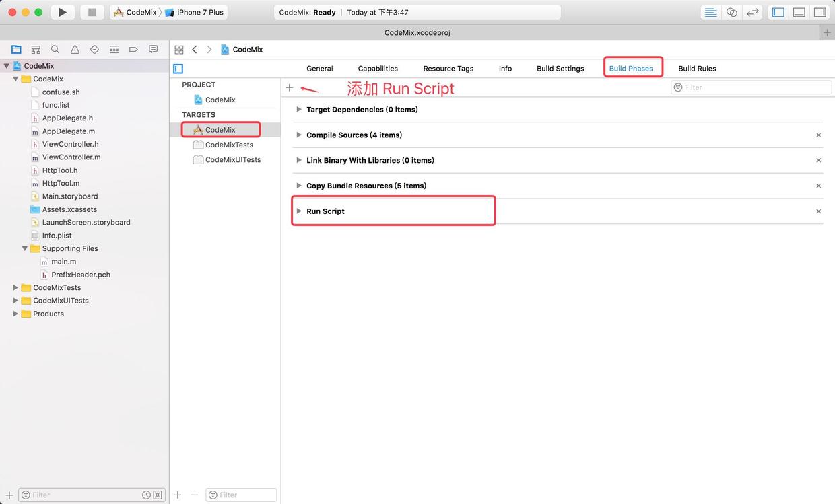Show the standard editor
The width and height of the screenshot is (835, 504).
point(710,12)
